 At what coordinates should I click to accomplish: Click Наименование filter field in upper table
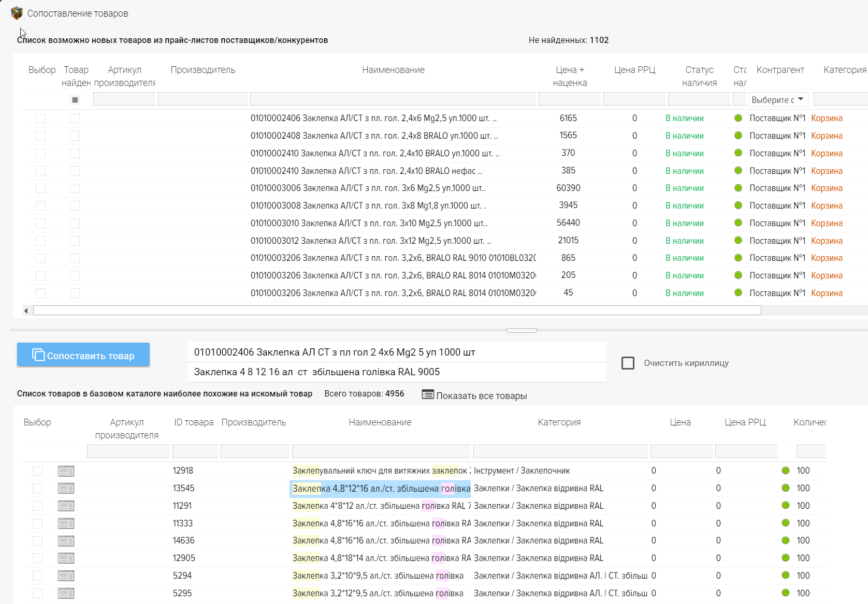click(393, 99)
